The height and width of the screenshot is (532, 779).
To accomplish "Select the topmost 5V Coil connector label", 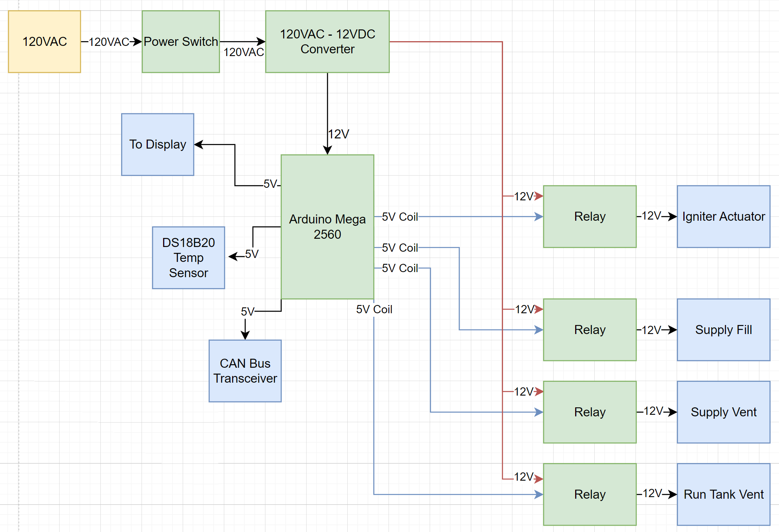I will [399, 217].
